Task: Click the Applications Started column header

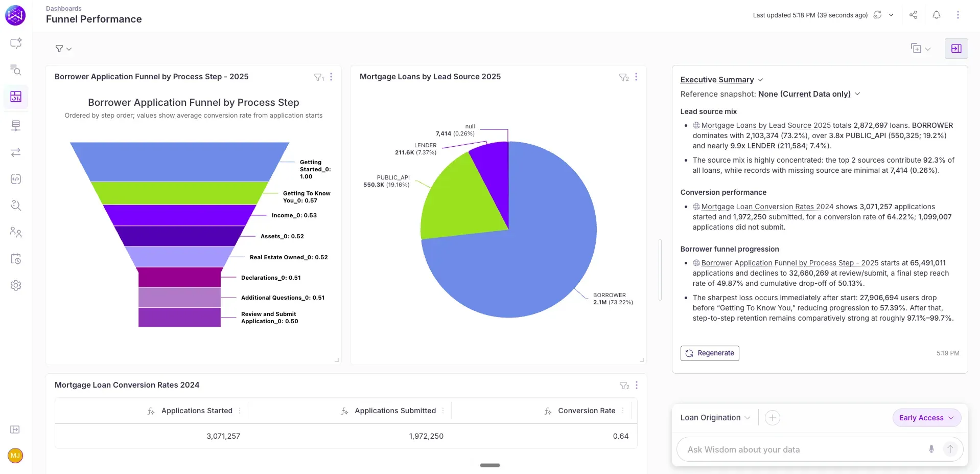Action: click(197, 411)
